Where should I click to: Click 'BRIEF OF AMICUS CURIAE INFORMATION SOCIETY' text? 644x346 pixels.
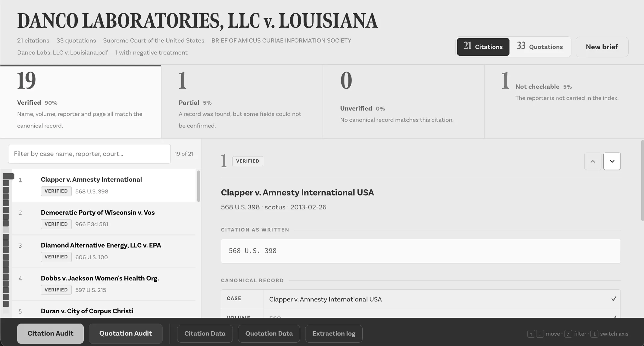tap(281, 40)
